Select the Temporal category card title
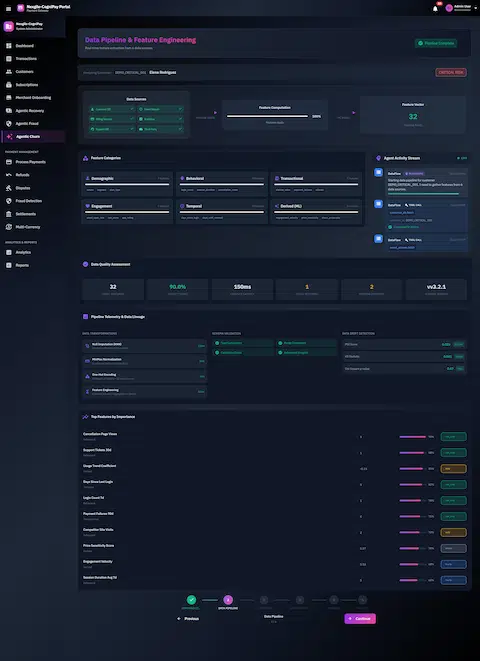 194,206
